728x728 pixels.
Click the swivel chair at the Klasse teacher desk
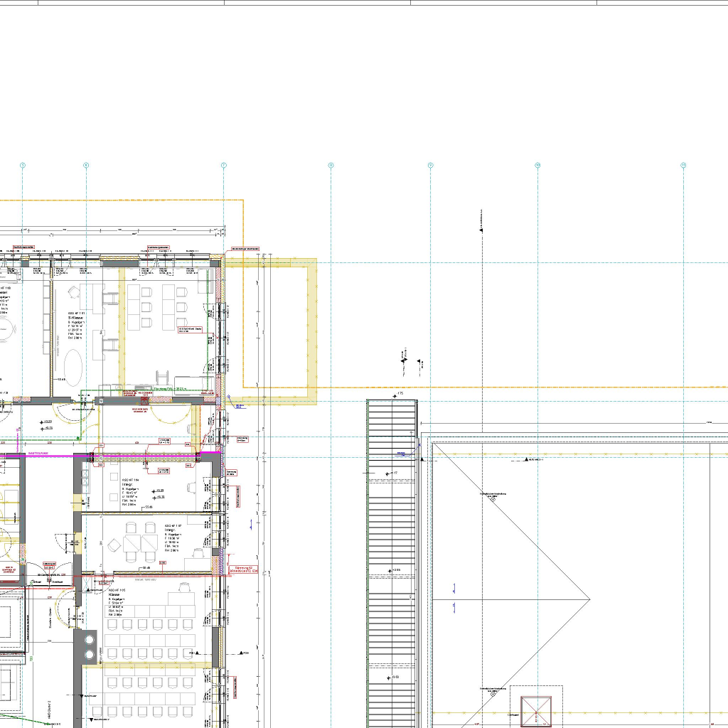(x=185, y=587)
